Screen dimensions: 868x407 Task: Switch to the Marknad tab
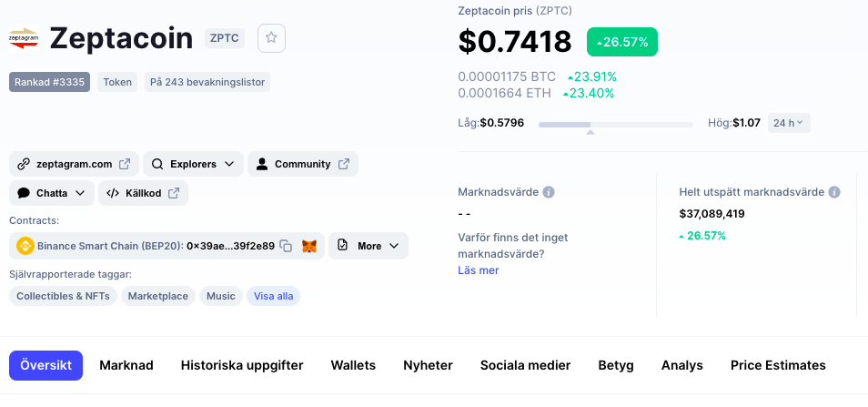pos(126,365)
